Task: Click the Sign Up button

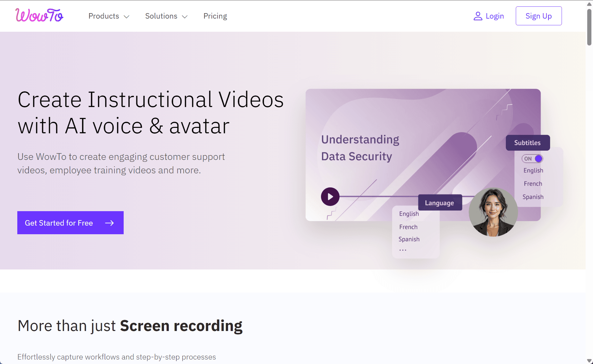Action: 539,16
